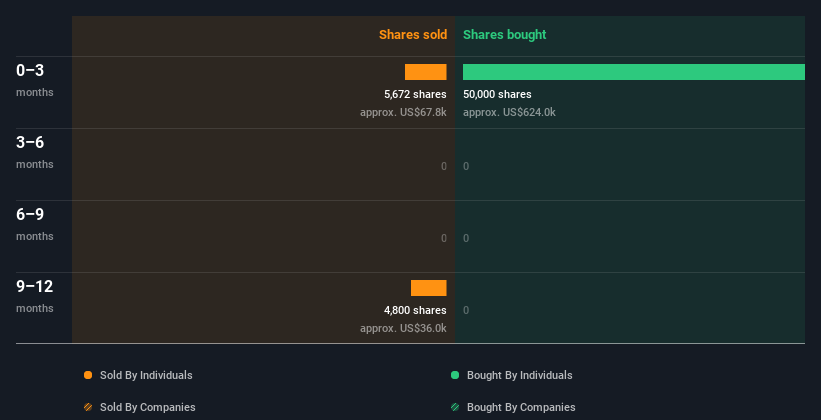Click the approx. US$67.8k value
821x420 pixels.
403,112
